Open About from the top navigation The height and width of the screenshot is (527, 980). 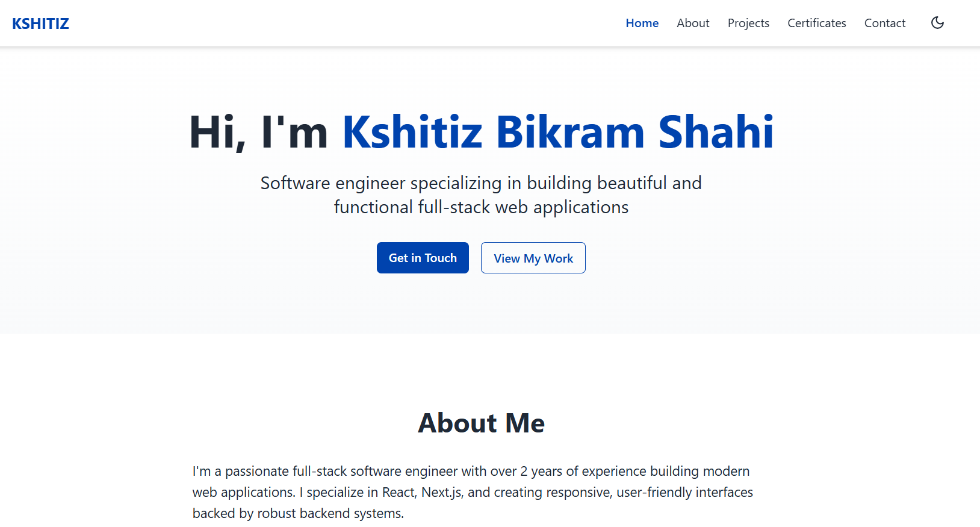point(692,23)
